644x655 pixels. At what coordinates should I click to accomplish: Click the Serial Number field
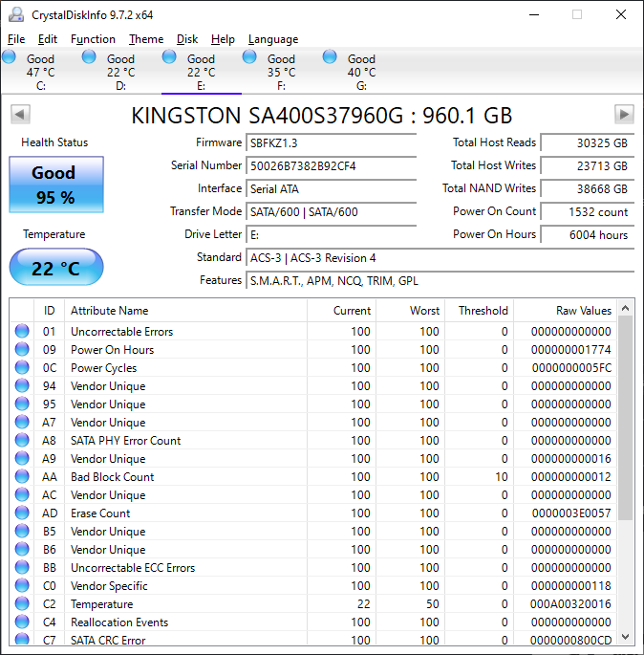coord(332,166)
